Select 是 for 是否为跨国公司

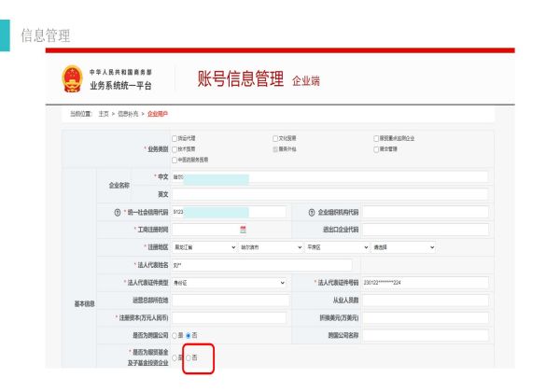[x=175, y=334]
